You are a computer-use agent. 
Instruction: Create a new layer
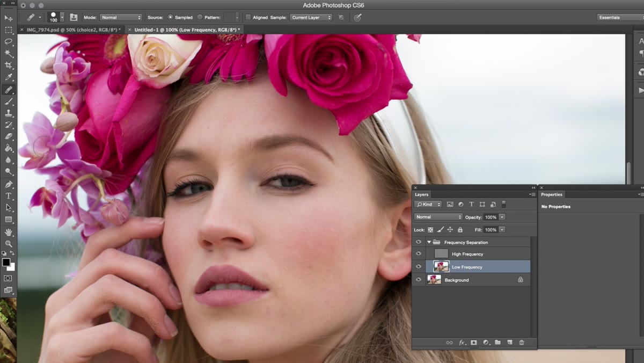[x=509, y=343]
